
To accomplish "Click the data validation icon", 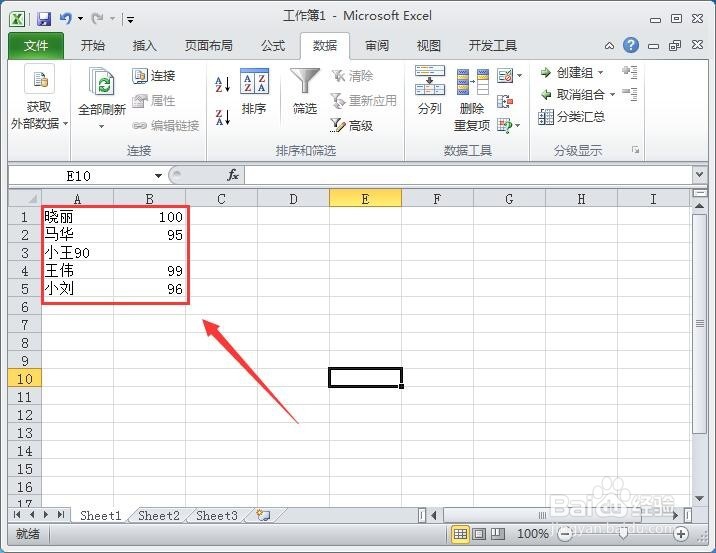I will [x=505, y=75].
